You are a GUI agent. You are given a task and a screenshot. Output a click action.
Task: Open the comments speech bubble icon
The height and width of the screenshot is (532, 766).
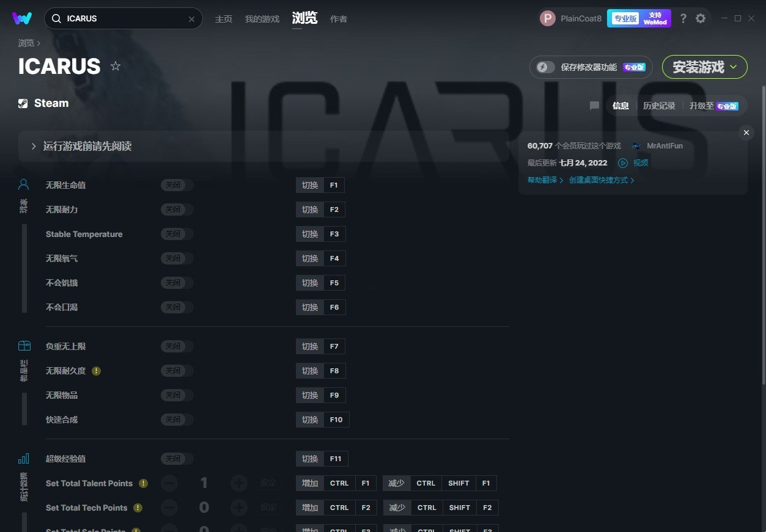coord(594,106)
